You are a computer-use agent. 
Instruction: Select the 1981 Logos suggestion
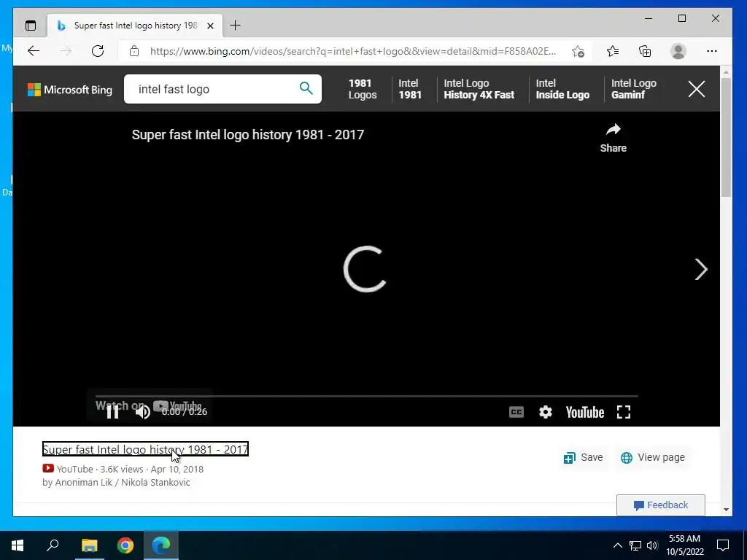(362, 89)
